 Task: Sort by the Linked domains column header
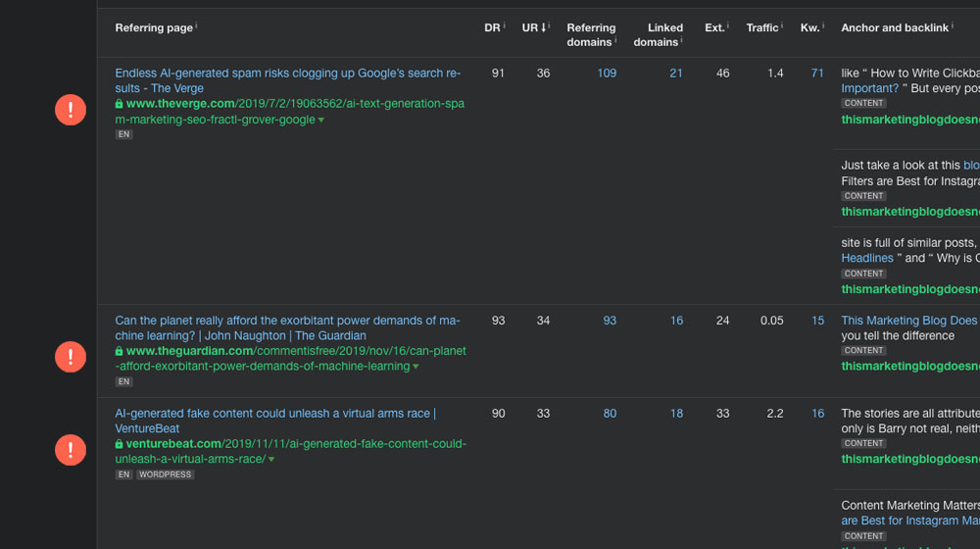656,34
